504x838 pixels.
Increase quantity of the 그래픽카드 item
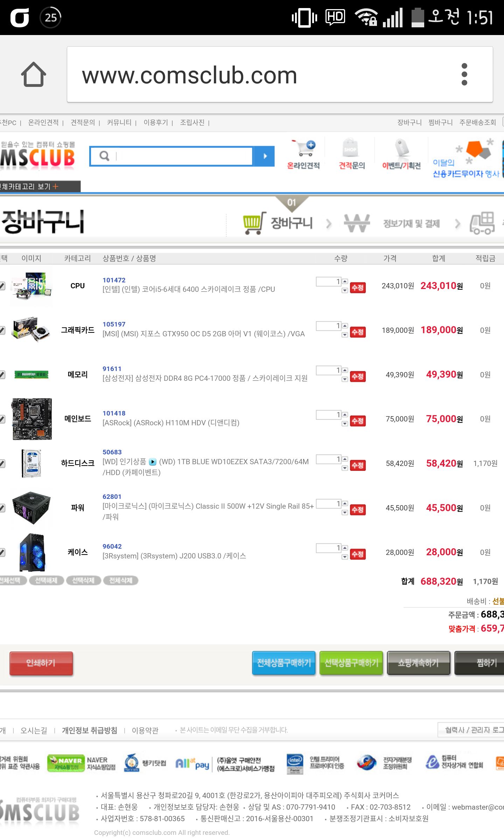coord(345,326)
